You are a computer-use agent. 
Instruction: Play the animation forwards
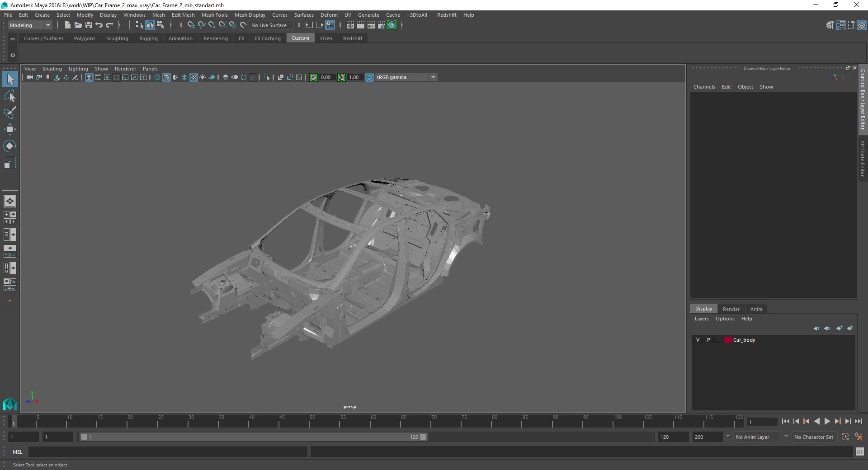[x=827, y=421]
